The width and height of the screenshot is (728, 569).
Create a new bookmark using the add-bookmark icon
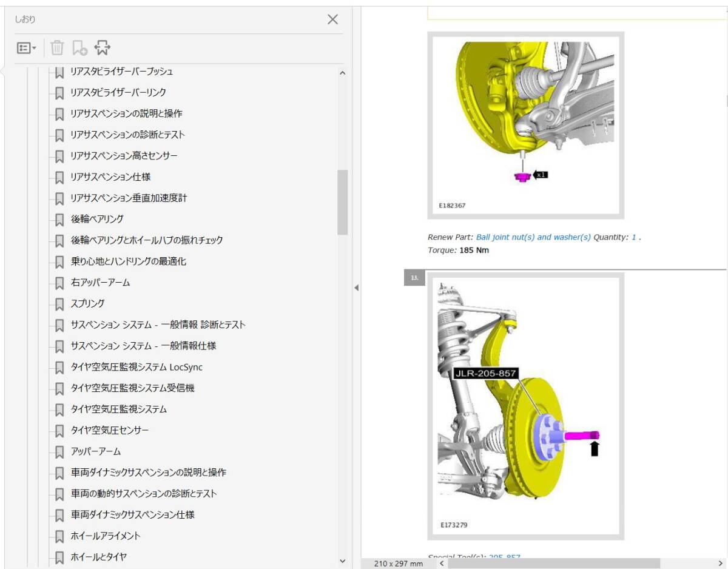80,47
